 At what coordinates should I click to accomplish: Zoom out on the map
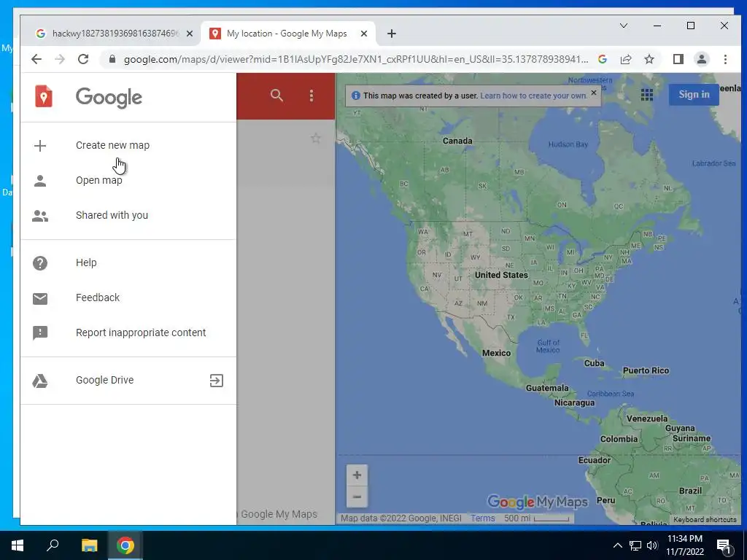click(x=357, y=497)
